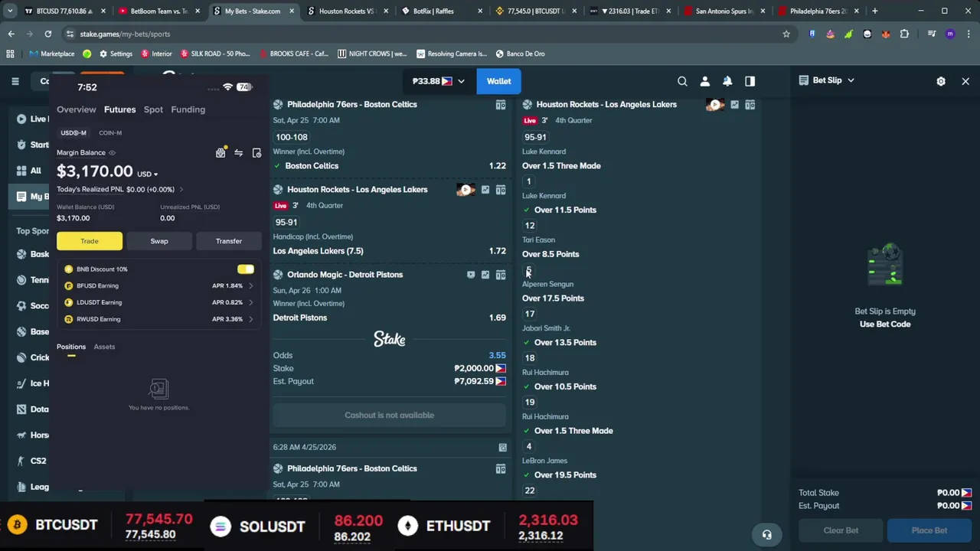Click the 3.55 odds value
The width and height of the screenshot is (980, 551).
click(497, 355)
